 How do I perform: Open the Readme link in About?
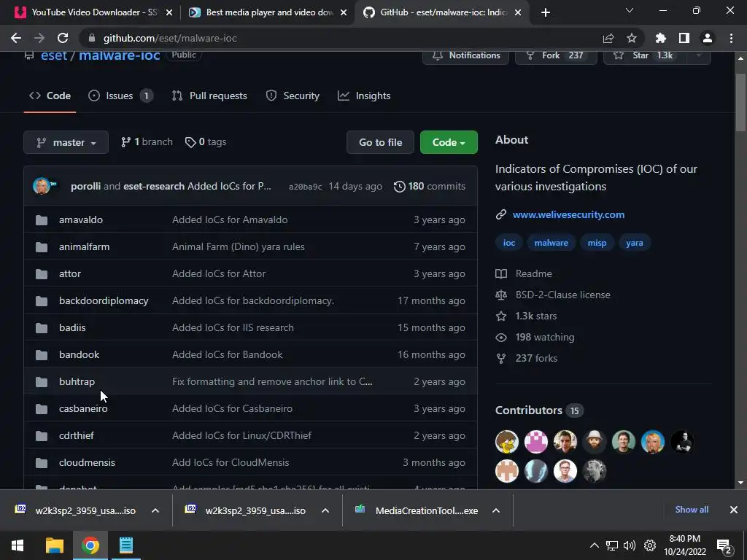pyautogui.click(x=524, y=274)
